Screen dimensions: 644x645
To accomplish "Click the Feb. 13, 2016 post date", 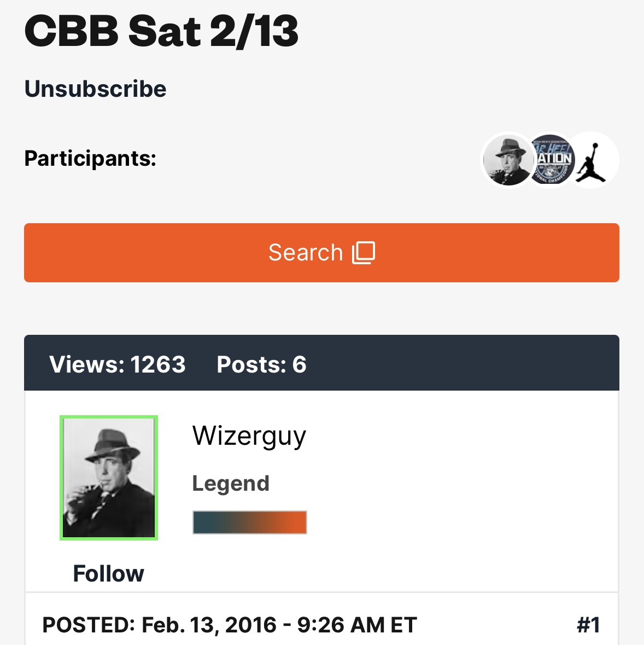I will [209, 625].
